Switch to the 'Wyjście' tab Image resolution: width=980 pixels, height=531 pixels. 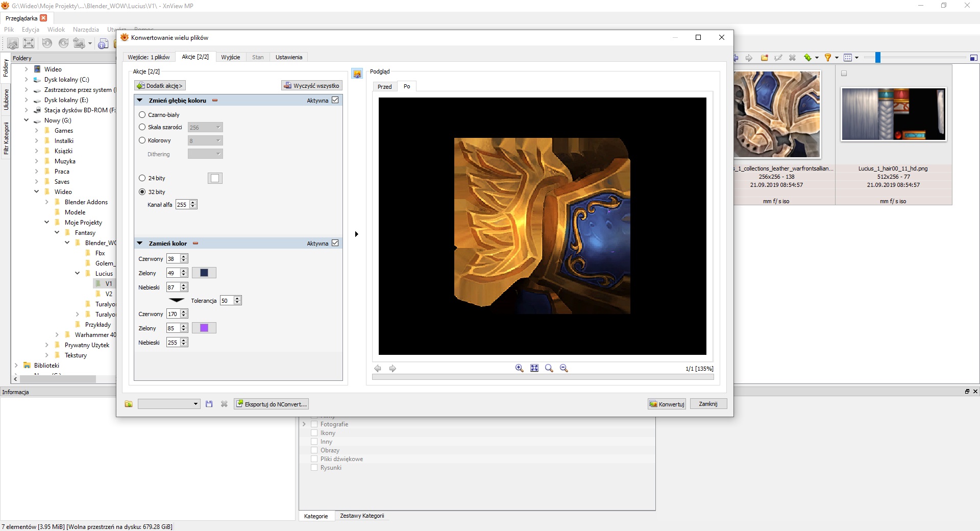tap(230, 57)
